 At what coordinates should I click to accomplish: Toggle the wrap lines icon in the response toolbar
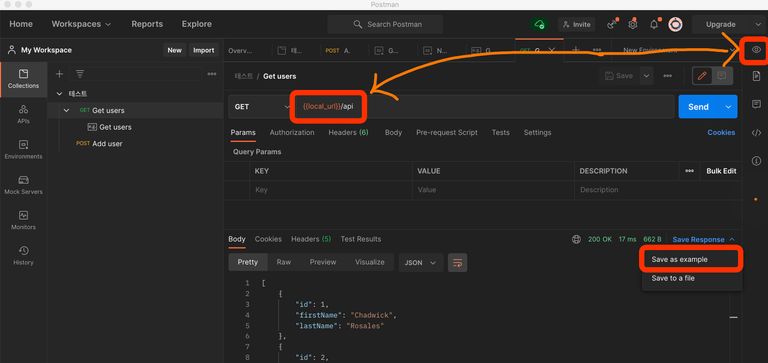(x=457, y=263)
